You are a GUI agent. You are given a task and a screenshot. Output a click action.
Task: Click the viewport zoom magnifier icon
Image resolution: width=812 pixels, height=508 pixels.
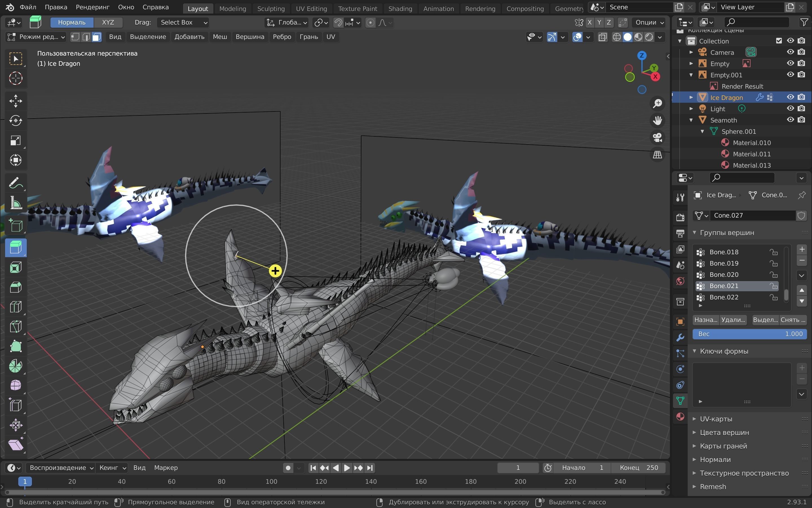(x=657, y=104)
